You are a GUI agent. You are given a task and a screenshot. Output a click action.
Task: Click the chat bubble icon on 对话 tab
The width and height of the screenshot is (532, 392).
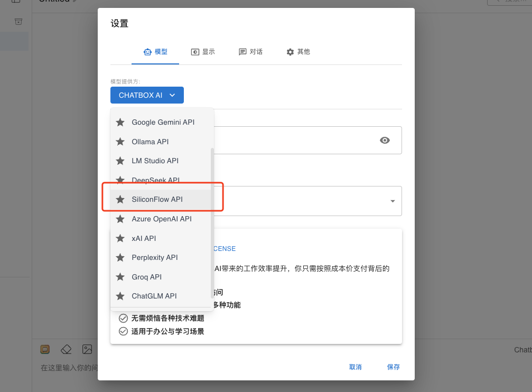coord(242,52)
